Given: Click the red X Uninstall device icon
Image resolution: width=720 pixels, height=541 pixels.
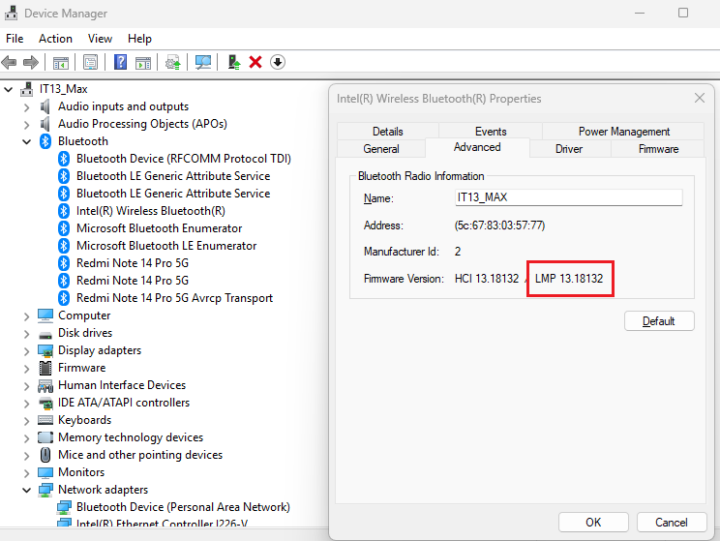Looking at the screenshot, I should point(255,62).
